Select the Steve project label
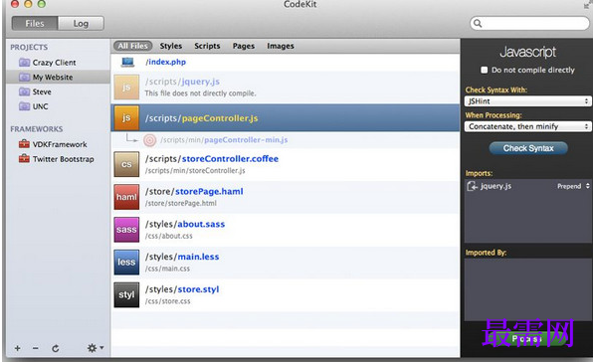 [x=42, y=91]
